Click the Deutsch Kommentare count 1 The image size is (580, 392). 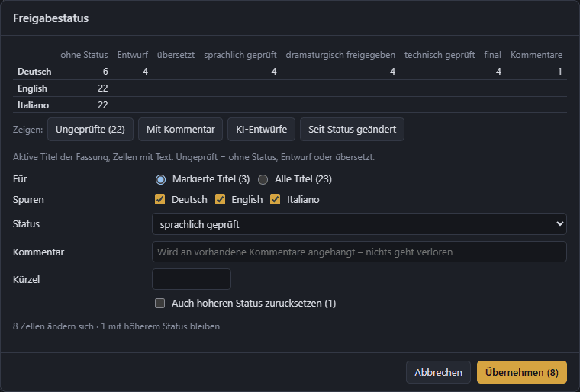pyautogui.click(x=560, y=72)
